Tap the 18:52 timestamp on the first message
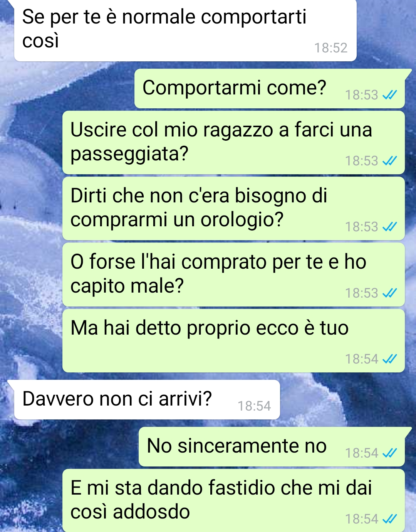 point(331,48)
